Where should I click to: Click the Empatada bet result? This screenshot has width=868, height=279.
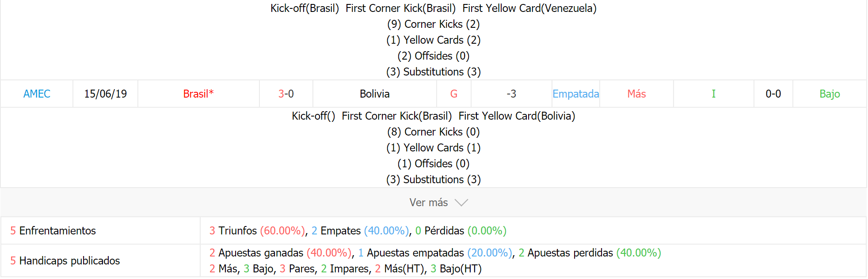click(576, 94)
